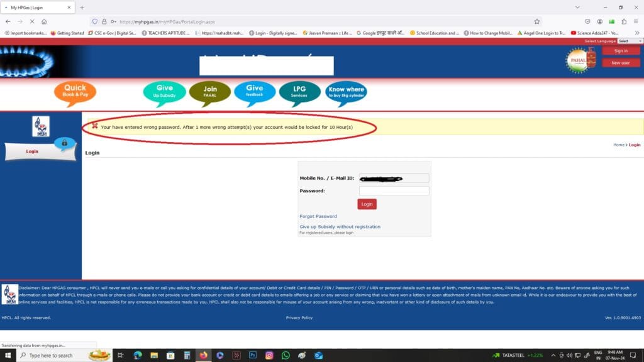Click the red New user button
Screen dimensions: 644x362
click(x=621, y=63)
